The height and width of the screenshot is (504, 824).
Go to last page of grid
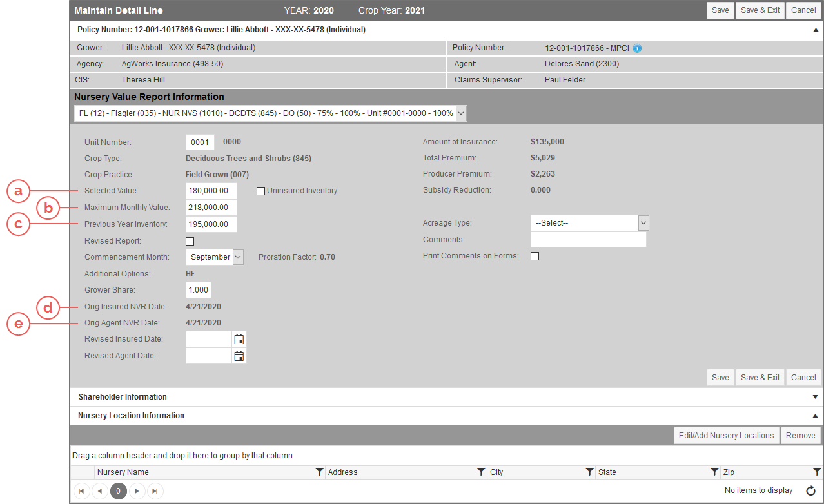pyautogui.click(x=155, y=491)
